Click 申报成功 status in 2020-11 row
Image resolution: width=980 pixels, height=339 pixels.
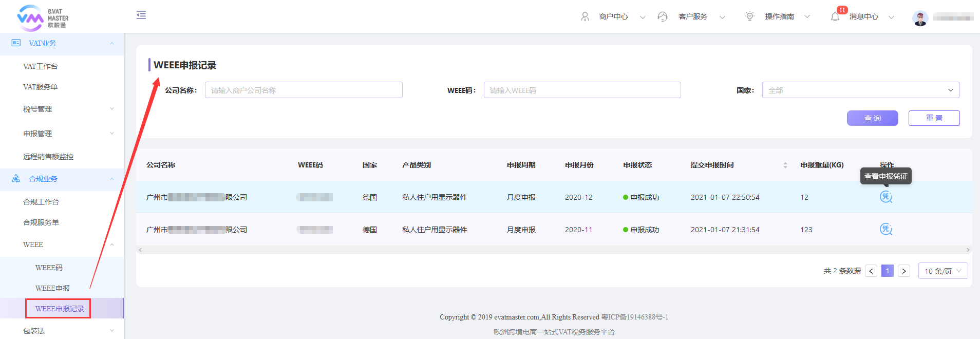coord(641,230)
